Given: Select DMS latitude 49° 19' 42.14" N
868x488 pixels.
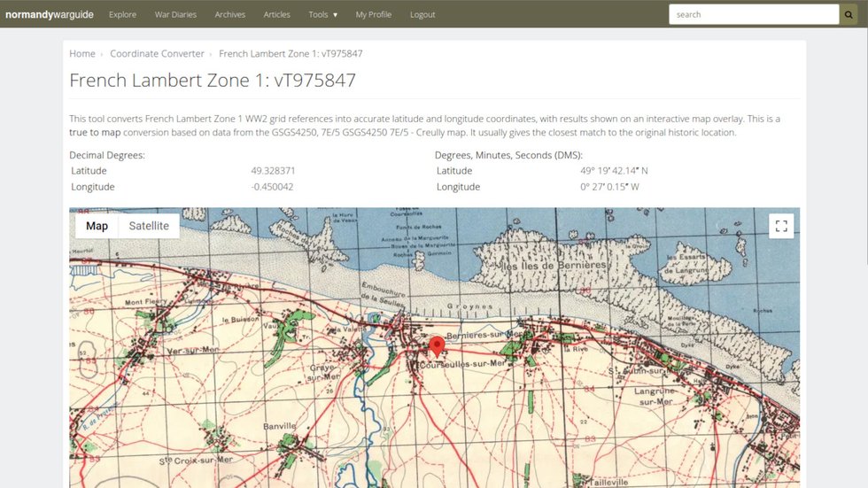Looking at the screenshot, I should (x=614, y=170).
